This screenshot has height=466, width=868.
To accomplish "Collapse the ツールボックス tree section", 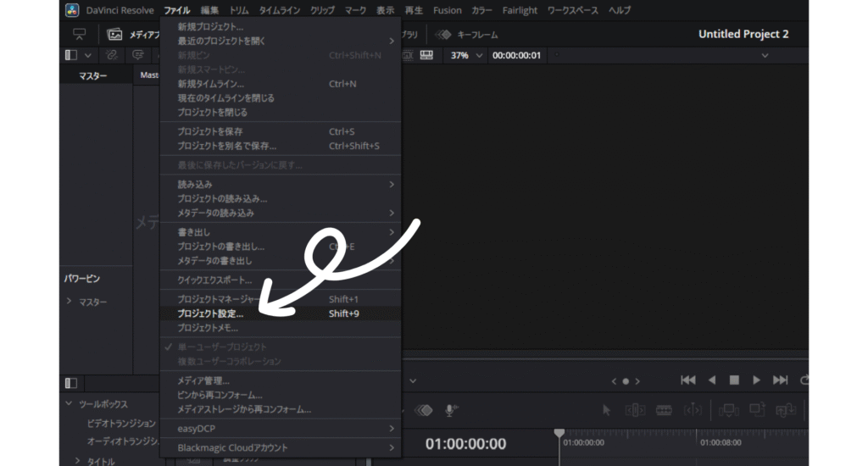I will click(x=70, y=404).
